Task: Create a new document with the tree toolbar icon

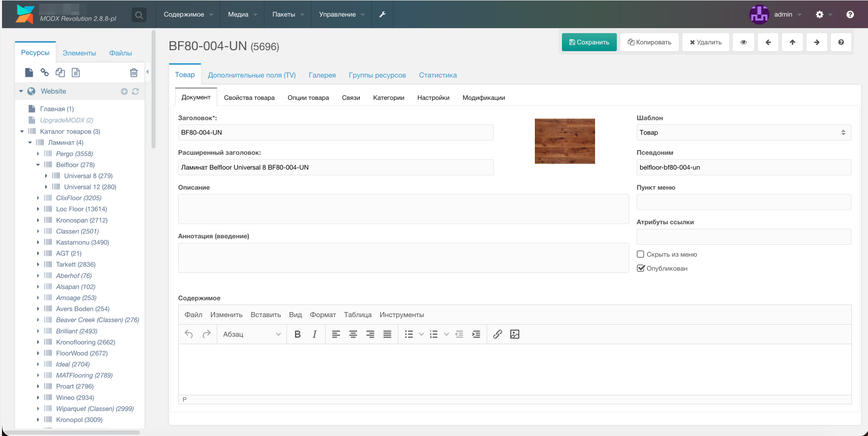Action: point(29,73)
